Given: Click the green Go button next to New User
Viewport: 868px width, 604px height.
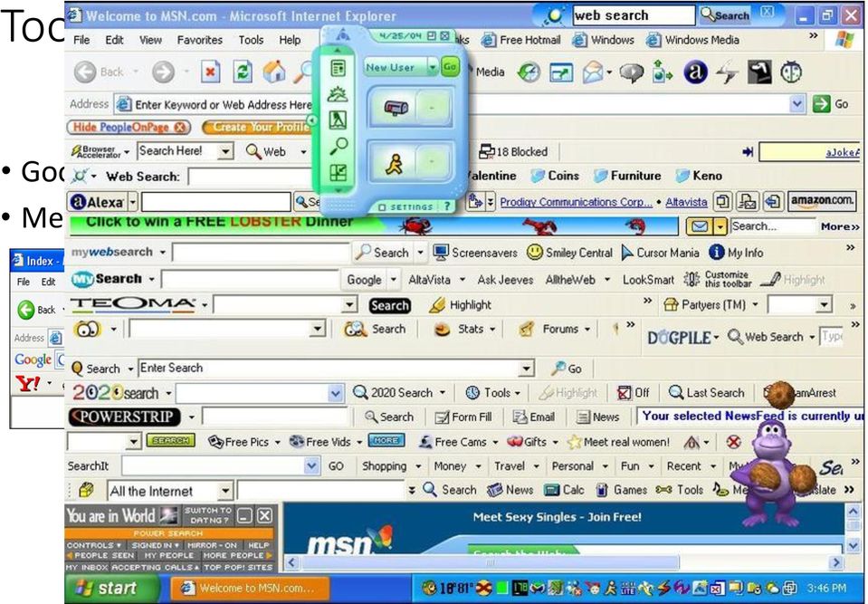Looking at the screenshot, I should point(450,67).
